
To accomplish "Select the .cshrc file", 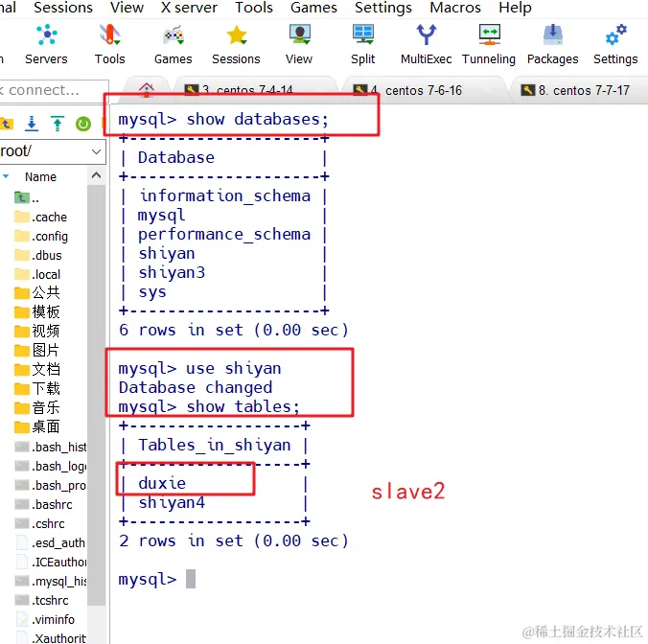I will 39,524.
